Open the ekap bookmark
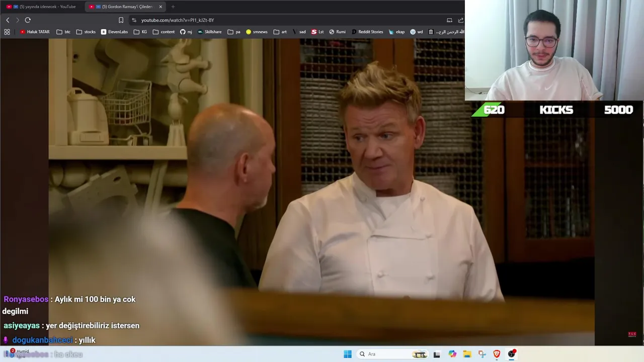The image size is (644, 362). click(396, 32)
